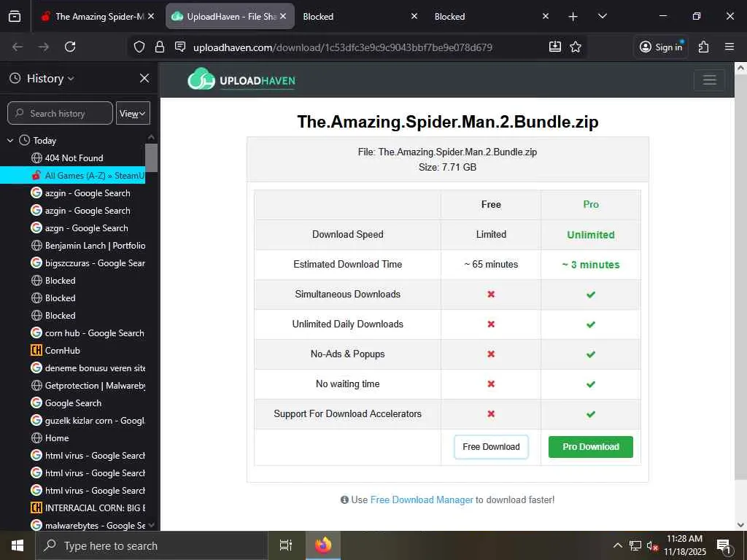
Task: Click the install/save page icon in address bar
Action: click(555, 47)
